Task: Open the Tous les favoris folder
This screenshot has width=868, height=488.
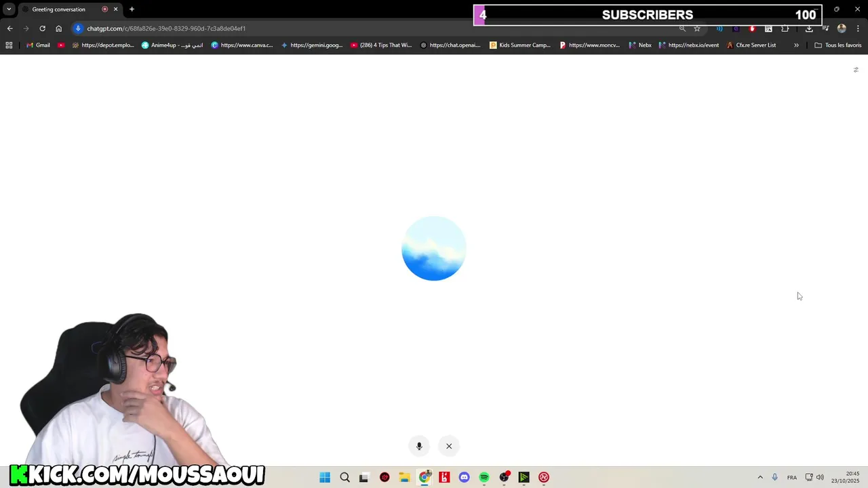Action: (x=837, y=45)
